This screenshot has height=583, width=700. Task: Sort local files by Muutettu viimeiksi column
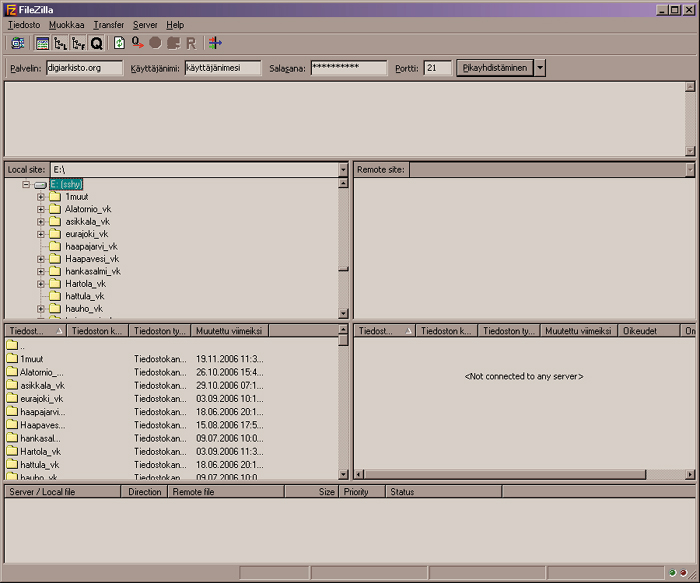click(x=229, y=331)
